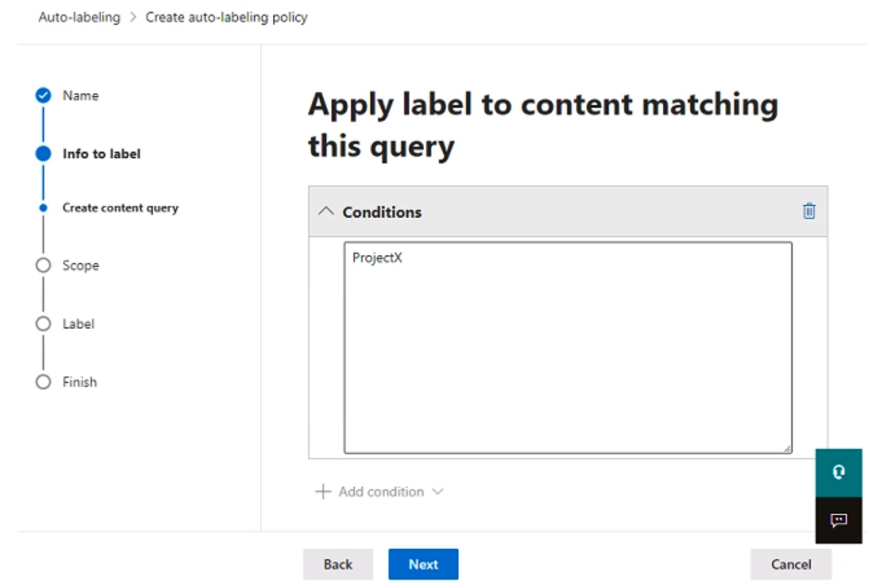This screenshot has height=588, width=881.
Task: Collapse the Conditions section chevron
Action: click(x=326, y=212)
